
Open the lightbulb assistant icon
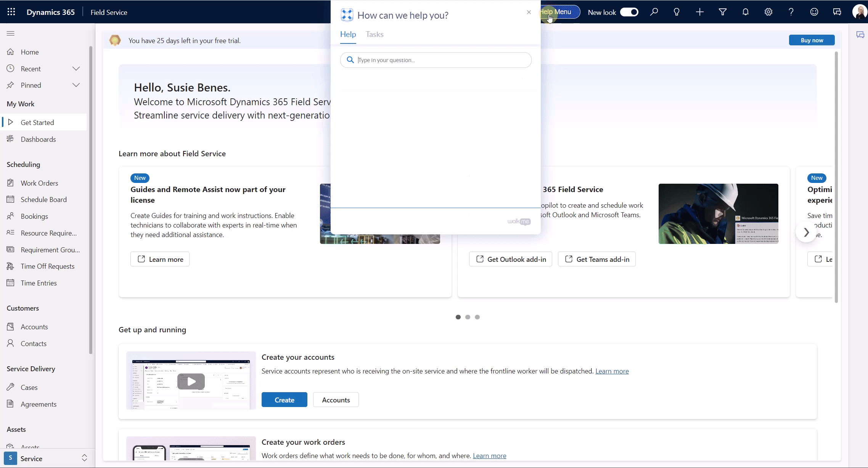click(x=677, y=12)
